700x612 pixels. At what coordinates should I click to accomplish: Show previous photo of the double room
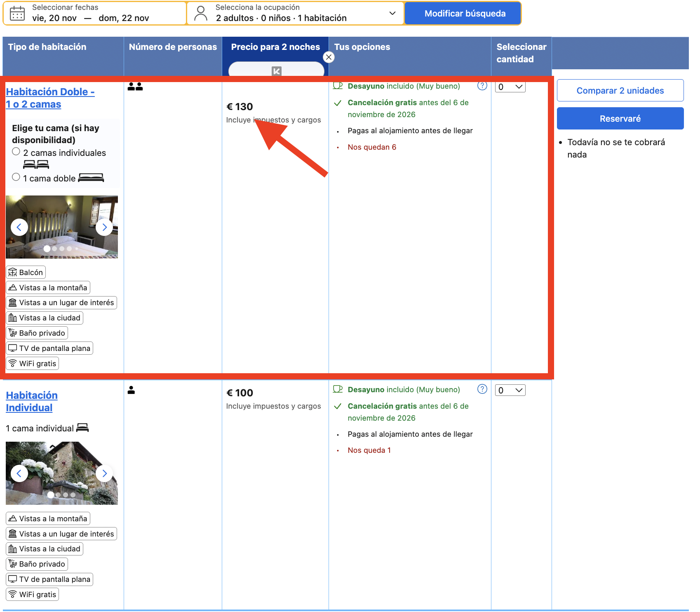[x=19, y=227]
